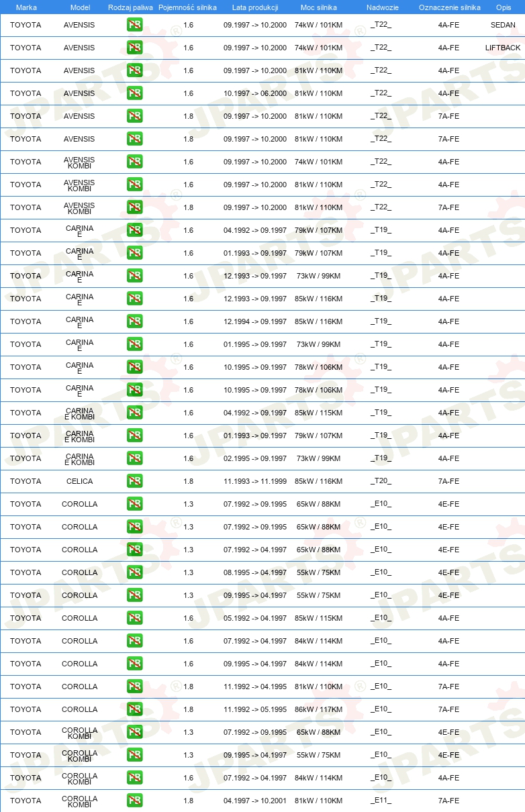Click fuel icon for COROLLA 1.8 81kW / 110KM row
The image size is (525, 812).
134,687
